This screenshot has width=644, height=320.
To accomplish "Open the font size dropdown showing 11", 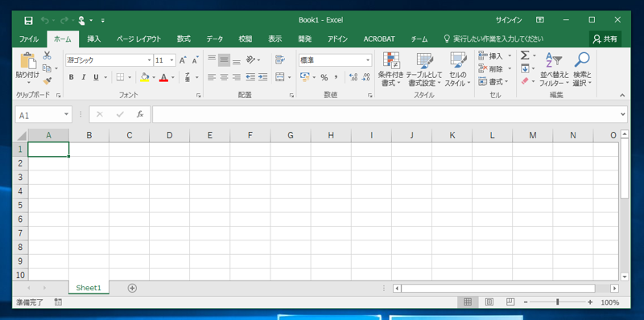I will tap(171, 60).
